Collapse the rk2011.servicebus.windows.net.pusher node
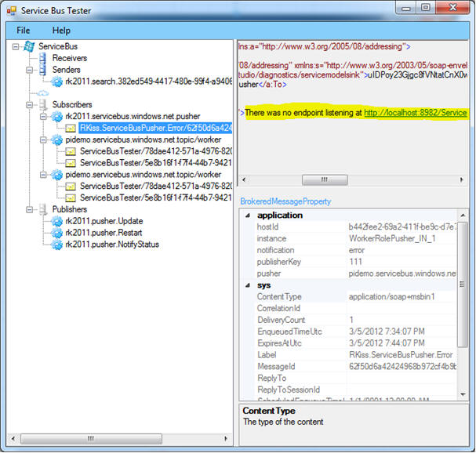Screen dimensions: 476x453 (x=43, y=116)
